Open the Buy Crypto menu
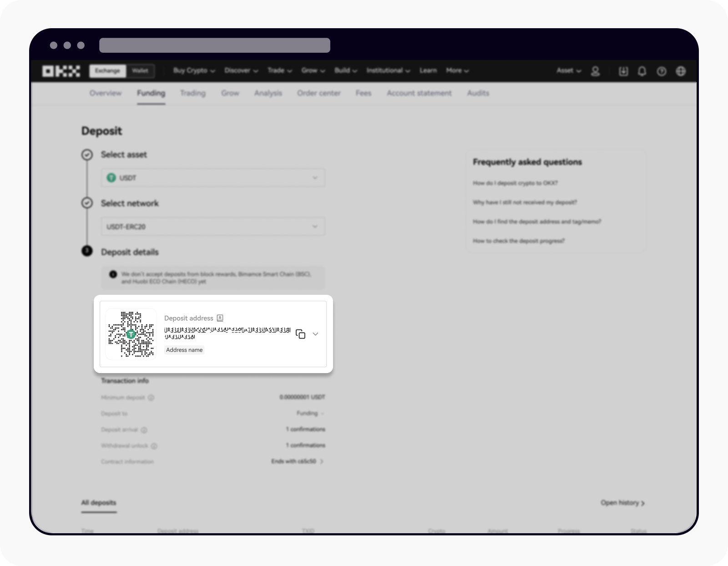Screen dimensions: 728x566 pos(194,71)
